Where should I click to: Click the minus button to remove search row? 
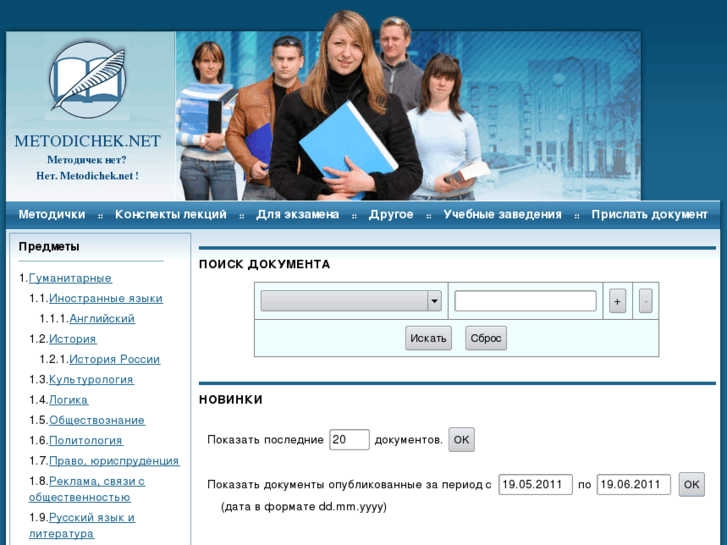tap(645, 301)
